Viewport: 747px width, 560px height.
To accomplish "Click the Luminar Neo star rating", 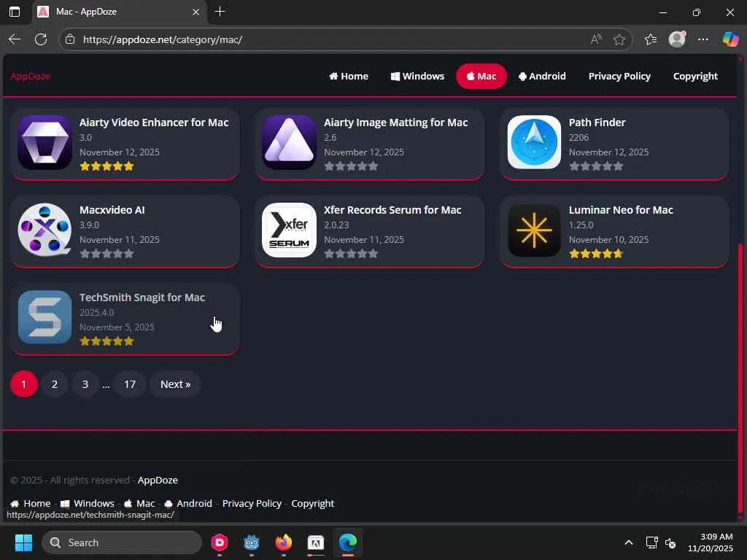I will (x=596, y=254).
